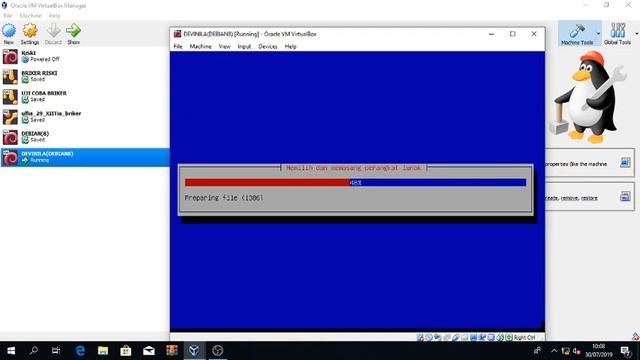
Task: Select the ulfia_29_XIITia_briker VM
Action: (x=85, y=117)
